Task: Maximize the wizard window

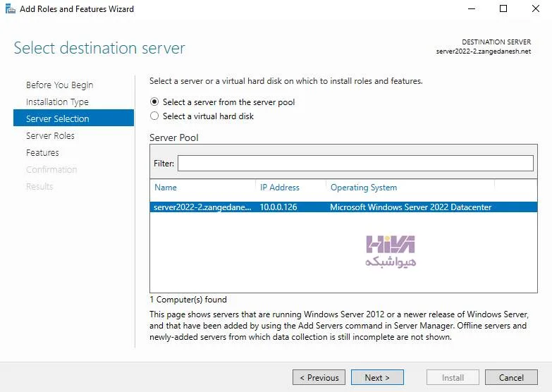Action: (503, 8)
